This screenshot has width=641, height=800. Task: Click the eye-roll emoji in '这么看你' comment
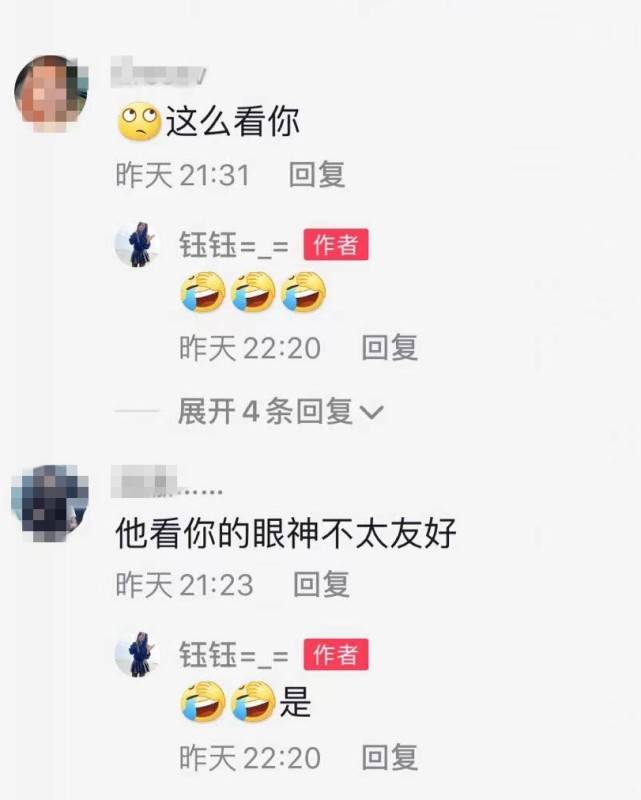tap(139, 121)
